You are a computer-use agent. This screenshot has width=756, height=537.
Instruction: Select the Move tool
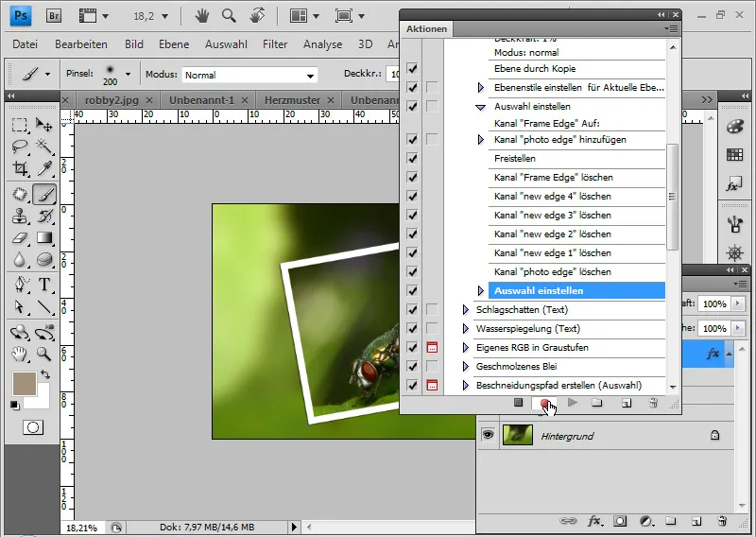(x=43, y=125)
